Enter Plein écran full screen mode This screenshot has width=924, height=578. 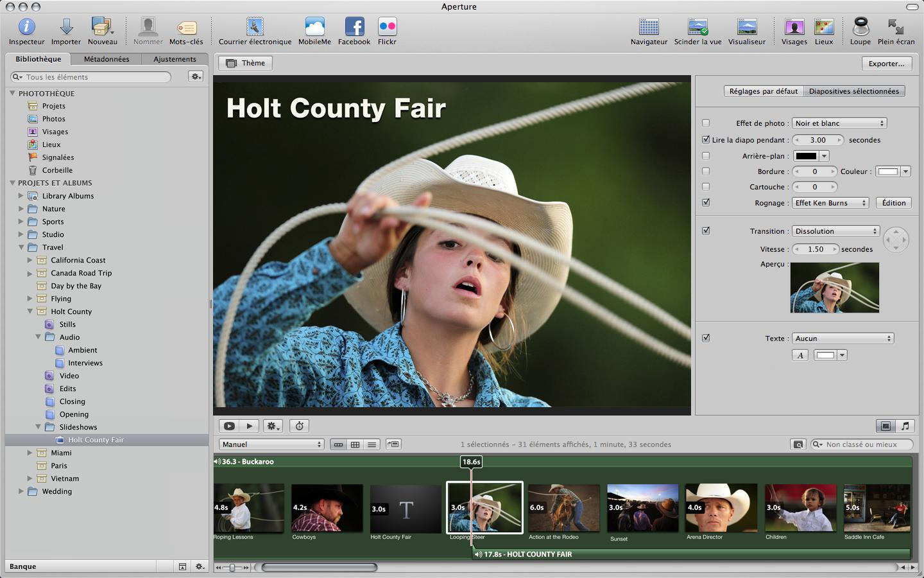click(x=896, y=27)
